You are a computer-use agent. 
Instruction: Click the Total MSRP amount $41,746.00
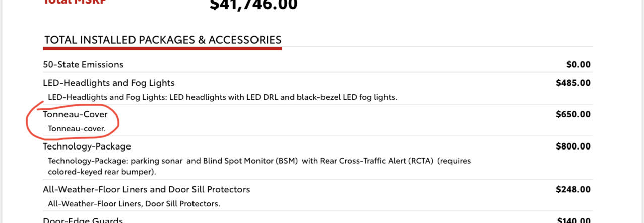pyautogui.click(x=253, y=5)
